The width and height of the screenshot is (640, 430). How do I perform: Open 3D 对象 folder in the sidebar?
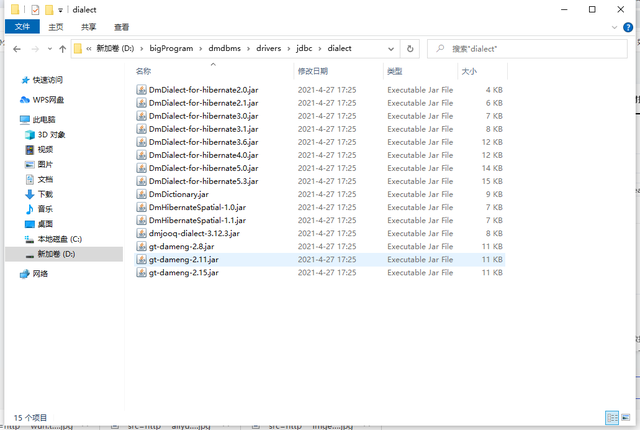tap(51, 135)
